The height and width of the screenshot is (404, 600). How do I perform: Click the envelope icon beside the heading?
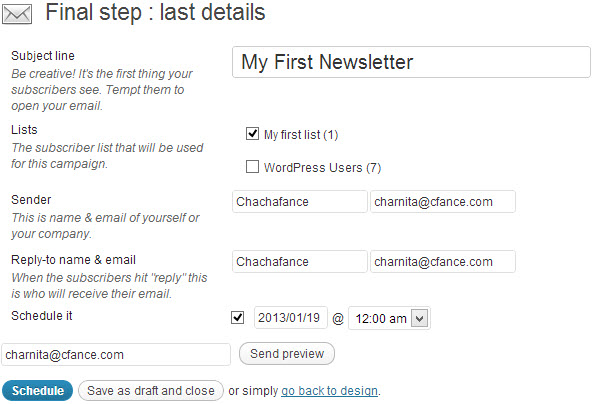[x=18, y=15]
